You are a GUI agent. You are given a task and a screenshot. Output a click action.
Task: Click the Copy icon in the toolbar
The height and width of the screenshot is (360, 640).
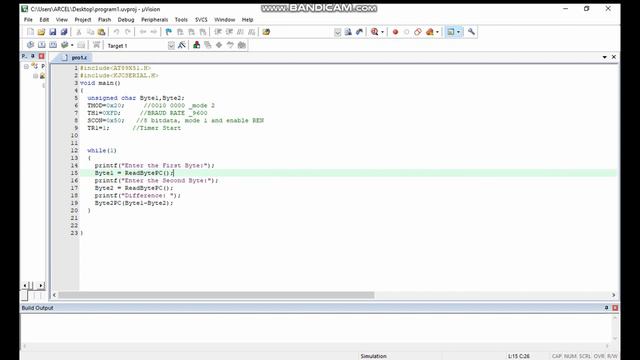(x=90, y=32)
